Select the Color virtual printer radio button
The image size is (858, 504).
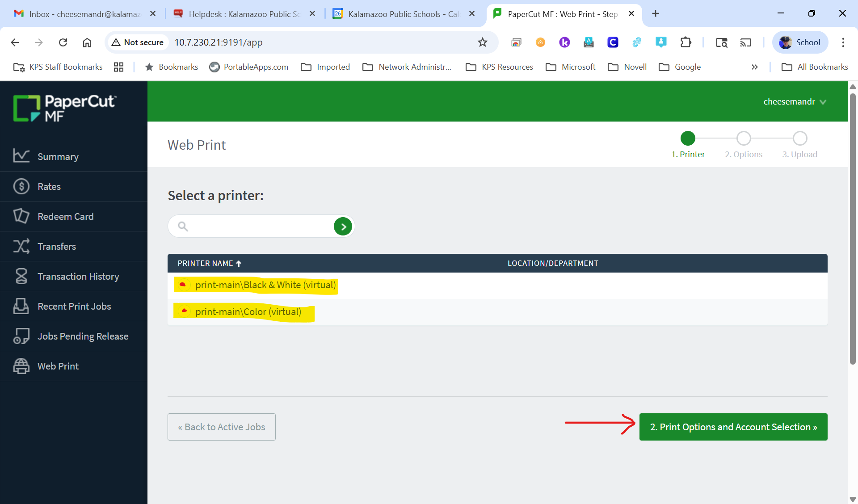184,311
